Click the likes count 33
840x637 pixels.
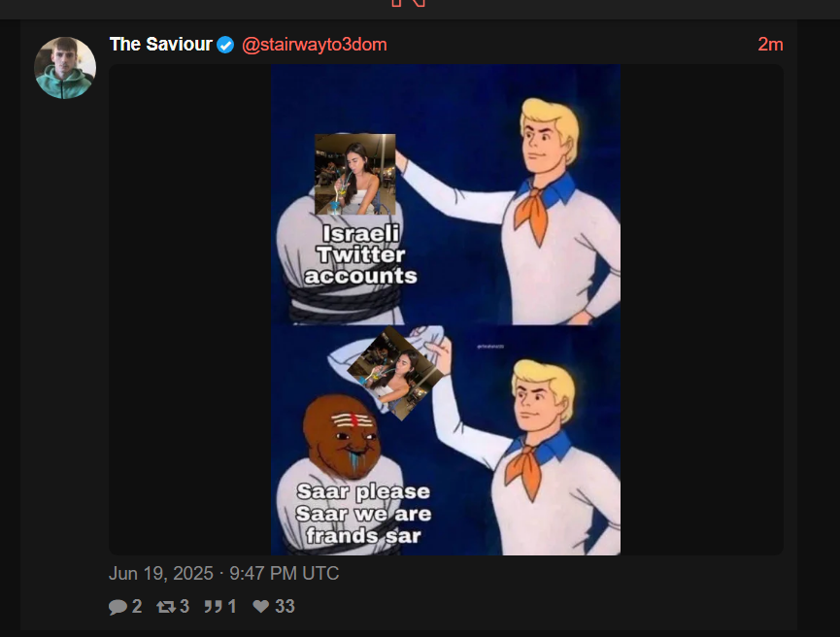[x=285, y=607]
